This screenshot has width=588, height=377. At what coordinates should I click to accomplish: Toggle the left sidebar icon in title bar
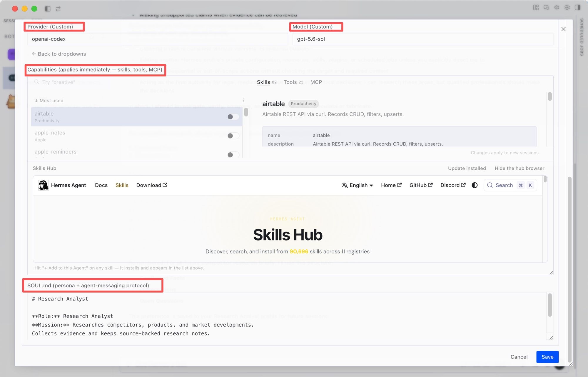click(48, 9)
